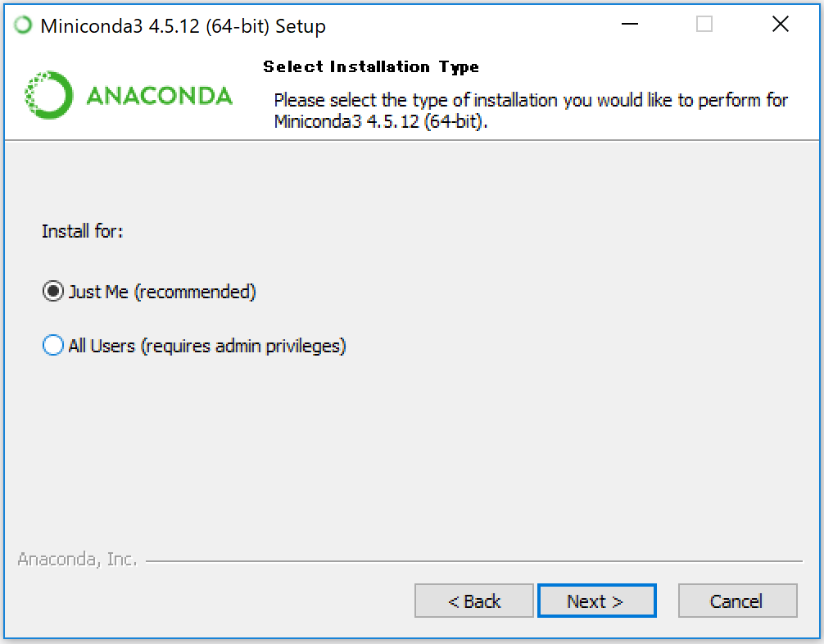Image resolution: width=824 pixels, height=644 pixels.
Task: Click the disabled maximize window button
Action: pos(704,25)
